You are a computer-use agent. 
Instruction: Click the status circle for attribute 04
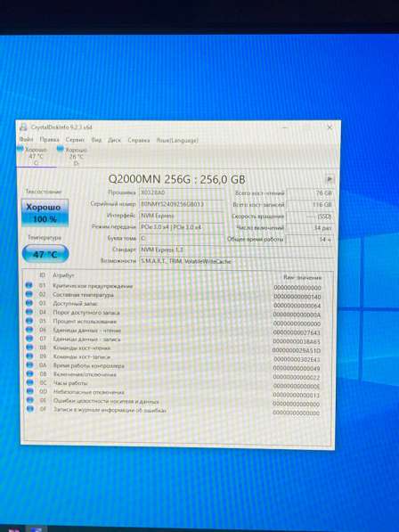(29, 312)
